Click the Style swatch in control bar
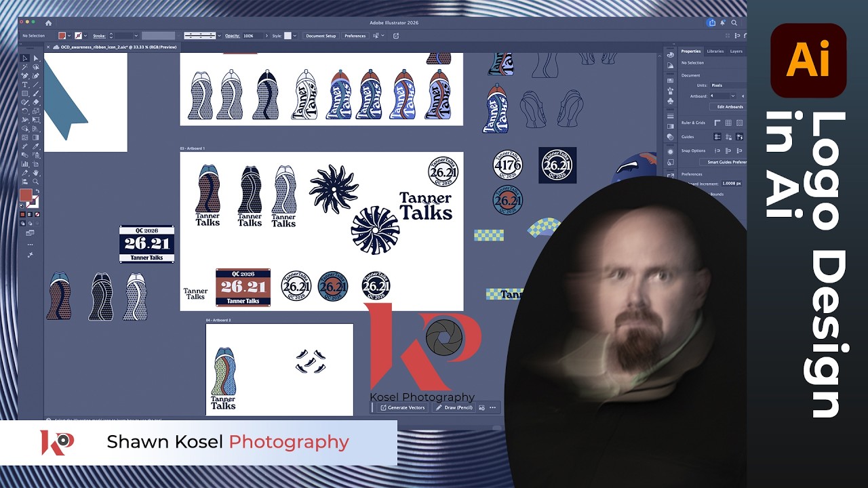Viewport: 868px width, 488px height. point(288,35)
